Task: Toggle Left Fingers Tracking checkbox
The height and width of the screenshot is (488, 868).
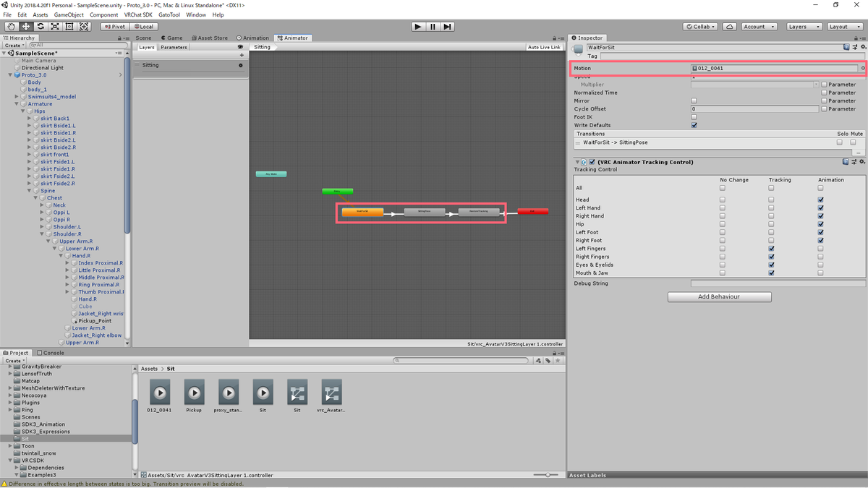Action: [x=771, y=249]
